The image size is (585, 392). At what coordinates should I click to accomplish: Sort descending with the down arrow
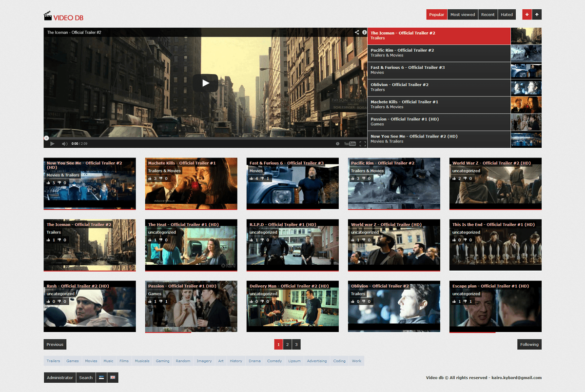527,15
